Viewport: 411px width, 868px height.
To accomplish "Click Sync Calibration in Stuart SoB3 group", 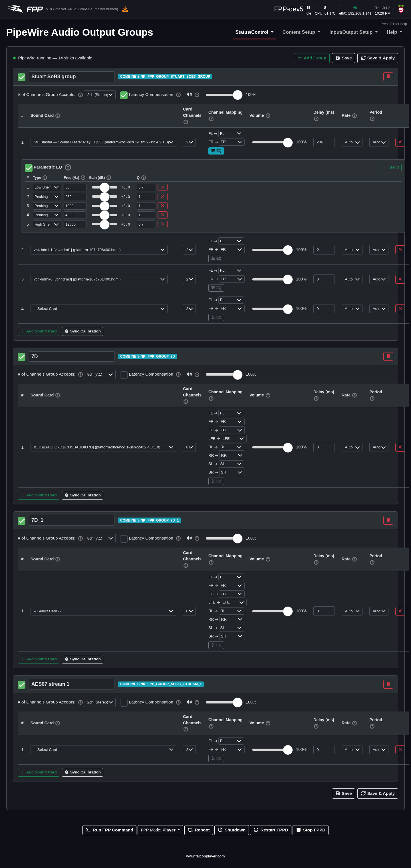I will pyautogui.click(x=82, y=331).
